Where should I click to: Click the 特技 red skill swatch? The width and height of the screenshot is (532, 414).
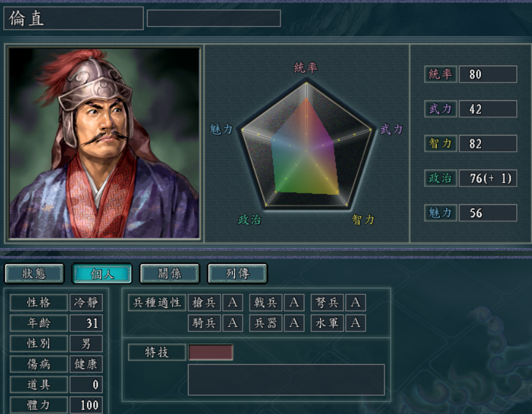point(211,352)
